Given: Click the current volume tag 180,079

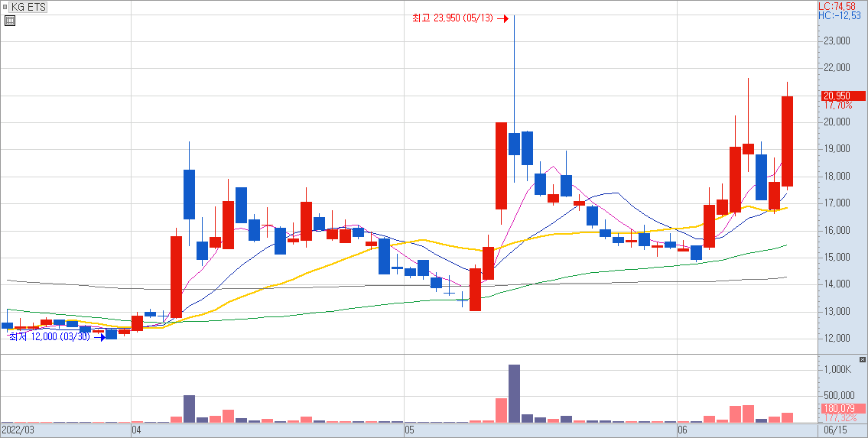Looking at the screenshot, I should tap(844, 409).
